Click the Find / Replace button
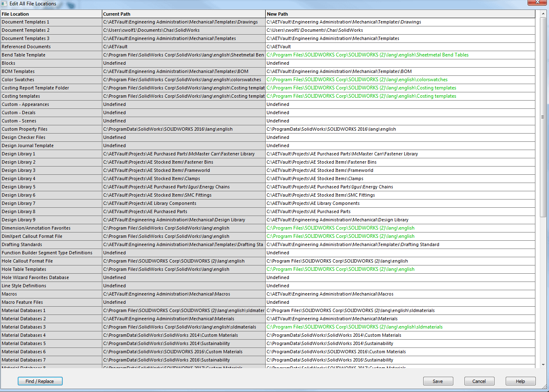The image size is (549, 392). pos(40,381)
